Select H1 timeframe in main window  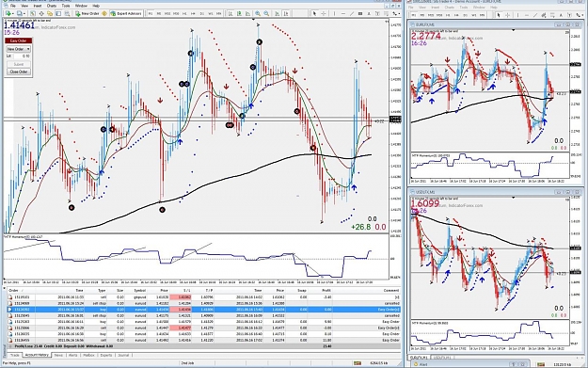click(x=184, y=13)
